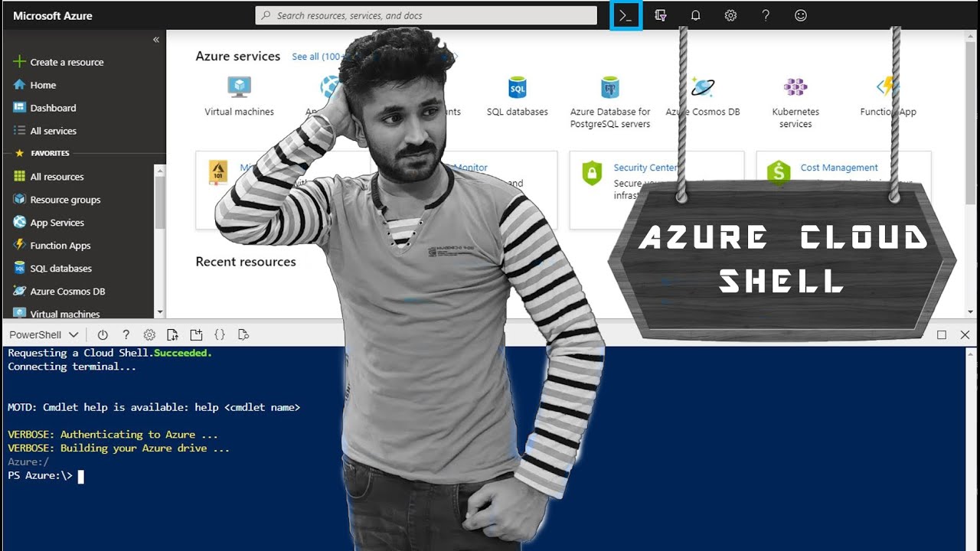Open the notifications bell

[695, 15]
